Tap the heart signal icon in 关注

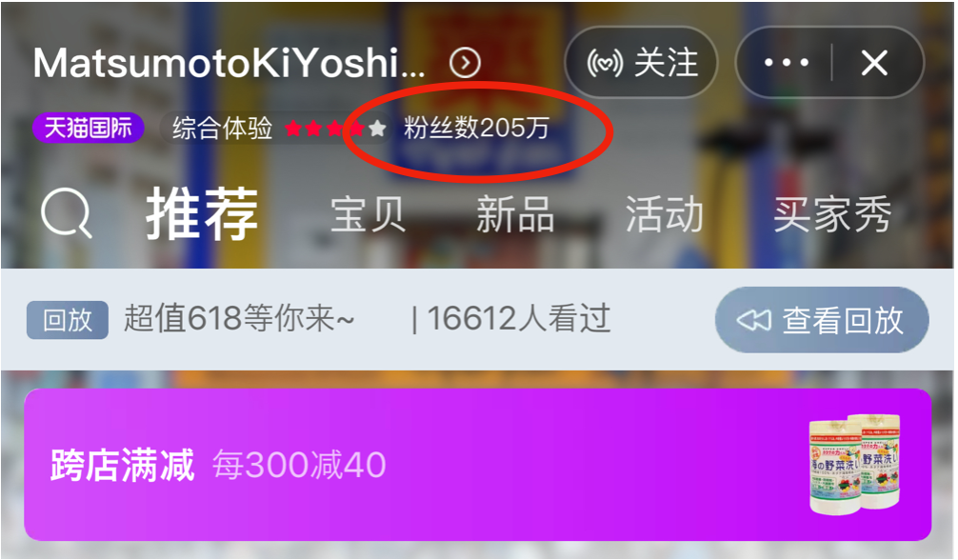[605, 62]
